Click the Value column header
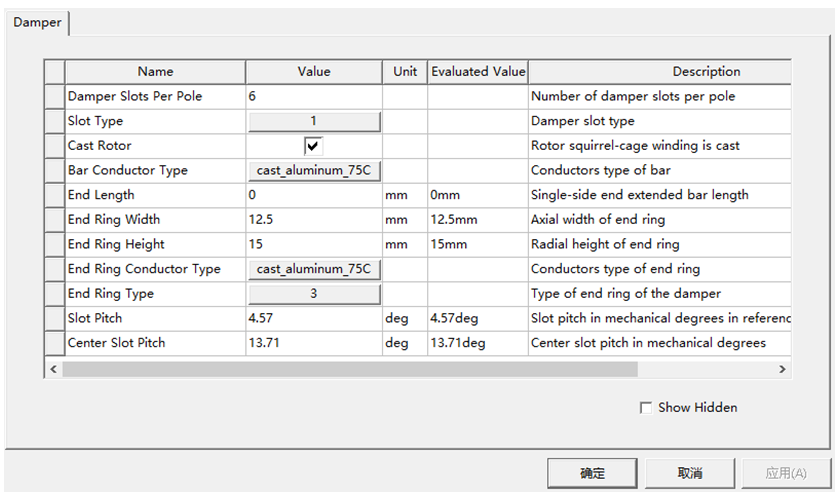Viewport: 840px width, 500px height. [x=314, y=72]
